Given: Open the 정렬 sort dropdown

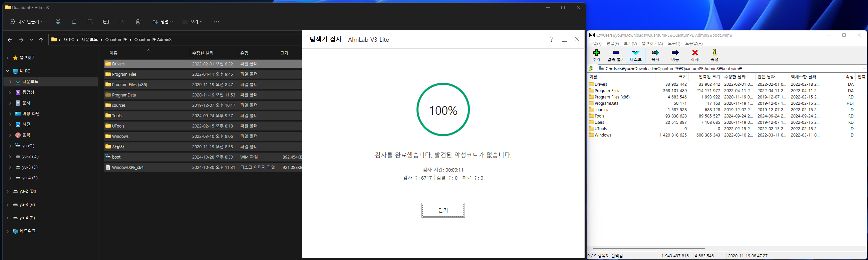Looking at the screenshot, I should click(163, 22).
